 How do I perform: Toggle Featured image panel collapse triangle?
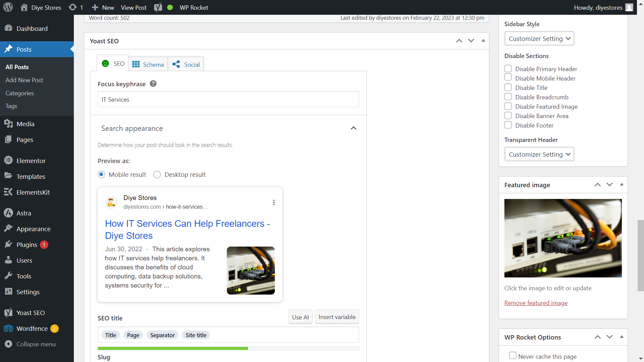tap(622, 185)
